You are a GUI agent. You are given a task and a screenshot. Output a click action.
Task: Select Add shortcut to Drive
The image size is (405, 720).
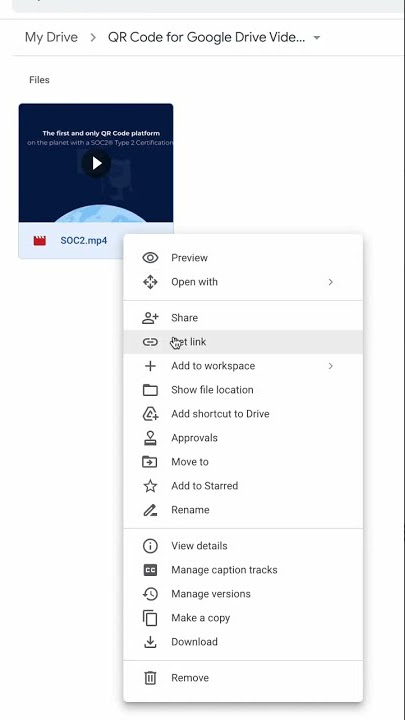(243, 414)
